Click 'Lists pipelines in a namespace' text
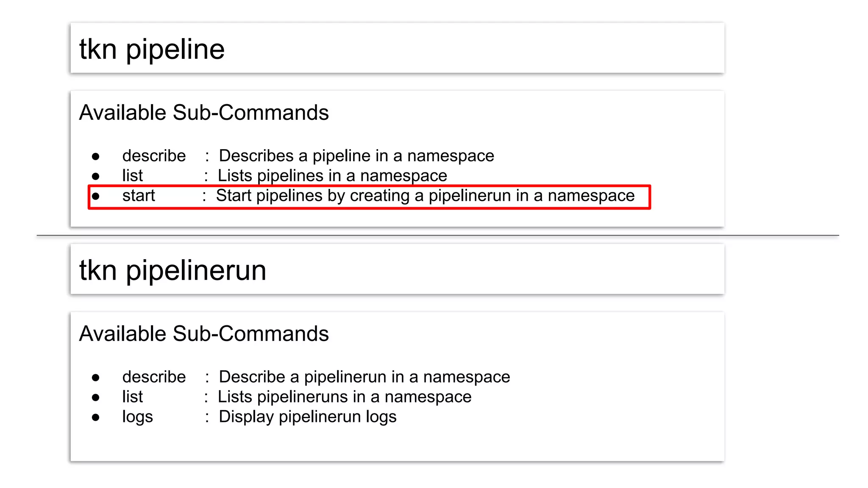The width and height of the screenshot is (868, 488). click(x=332, y=176)
